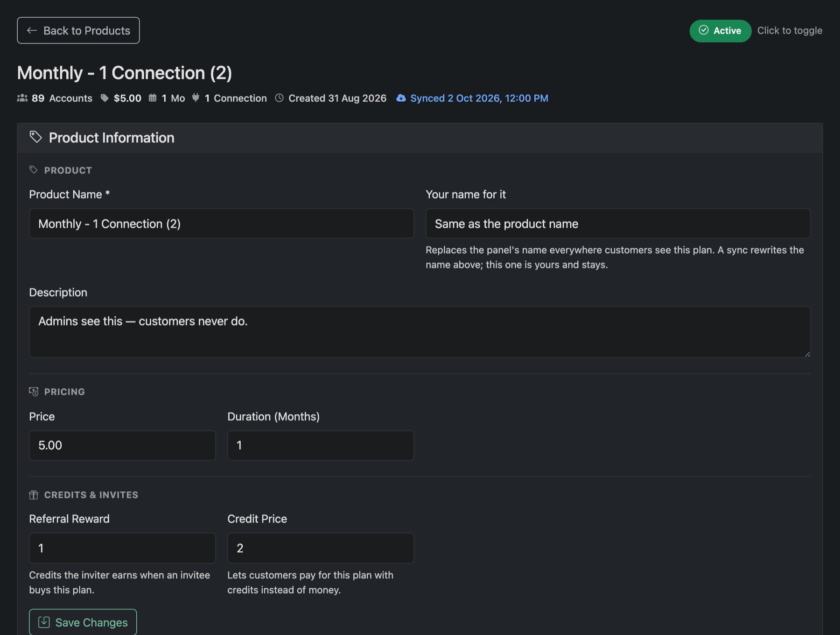Focus the Credit Price field
The width and height of the screenshot is (840, 635).
point(321,548)
